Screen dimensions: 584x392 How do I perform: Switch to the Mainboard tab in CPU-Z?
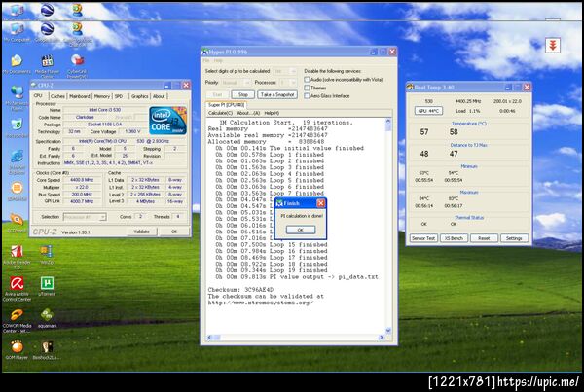click(80, 96)
